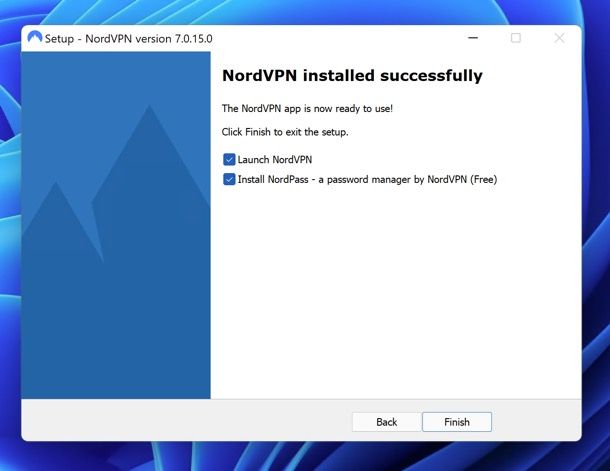Click the Finish button
This screenshot has height=471, width=610.
pyautogui.click(x=457, y=422)
